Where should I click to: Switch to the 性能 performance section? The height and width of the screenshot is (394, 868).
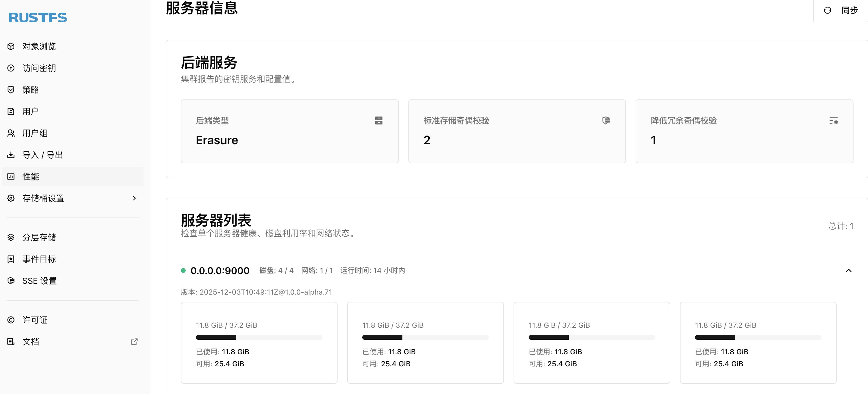click(30, 177)
